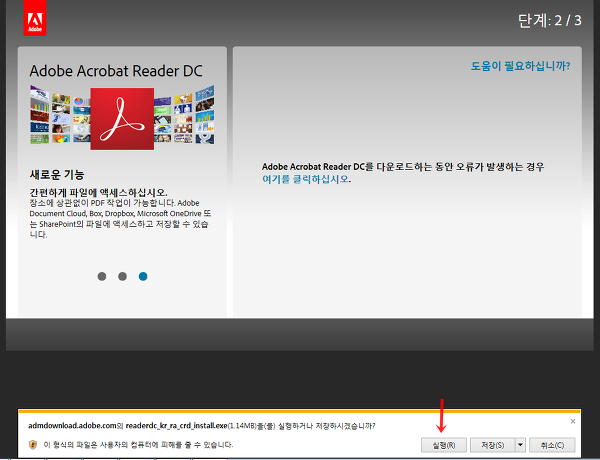Click the Adobe logo in the header
Screen dimensions: 600x460
click(x=35, y=18)
